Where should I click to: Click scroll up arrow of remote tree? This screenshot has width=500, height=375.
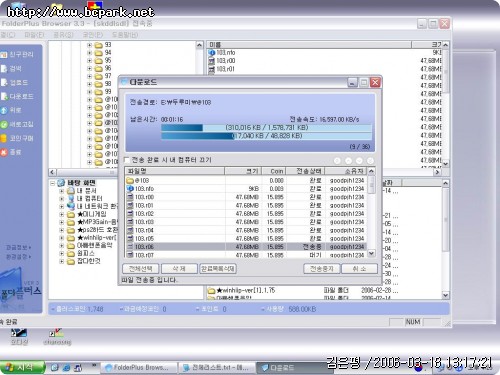tap(199, 45)
